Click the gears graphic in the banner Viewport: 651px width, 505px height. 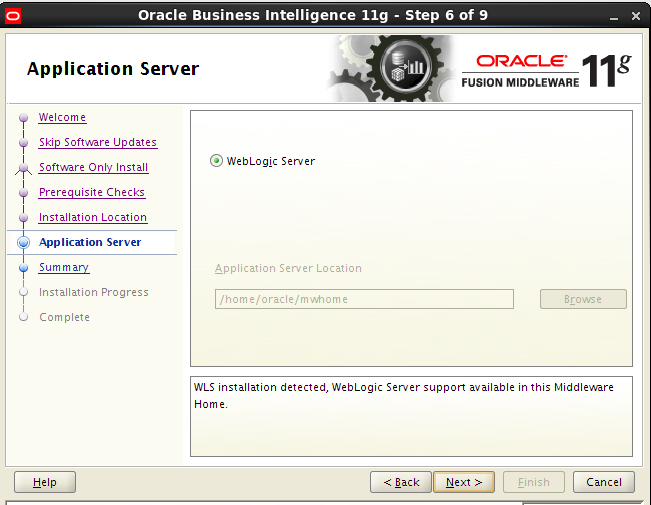coord(392,69)
